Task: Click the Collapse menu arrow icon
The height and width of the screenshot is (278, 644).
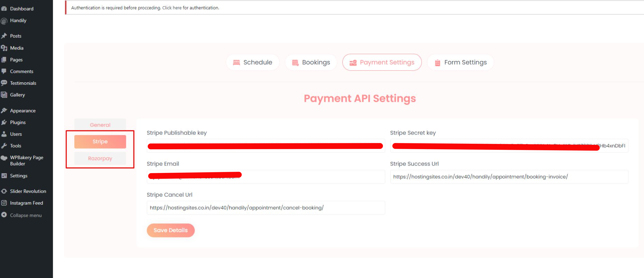Action: click(4, 215)
